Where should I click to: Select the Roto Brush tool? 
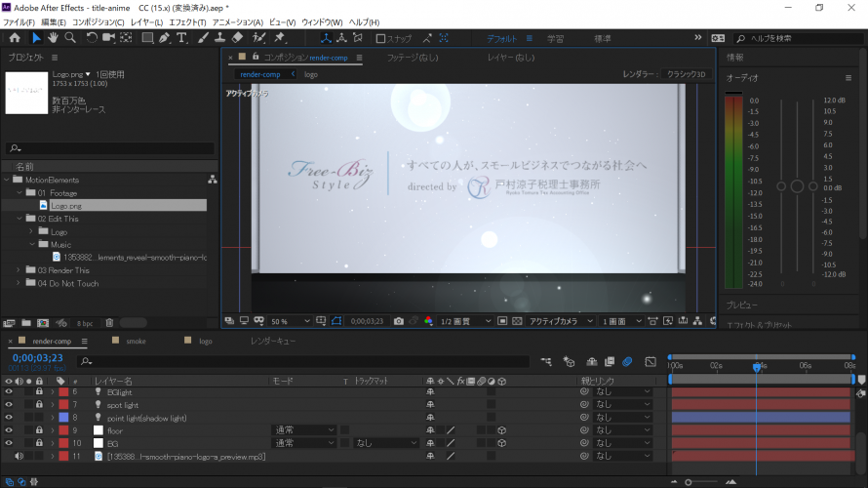click(258, 38)
